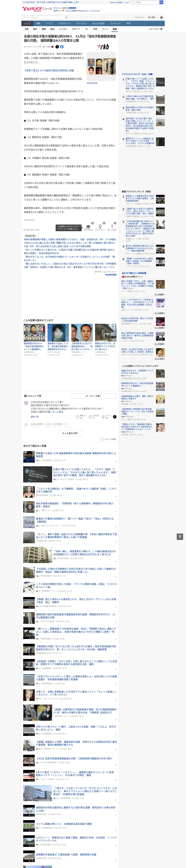Click the ヘルプ link in header
Image resolution: width=186 pixels, height=868 pixels.
127,2
